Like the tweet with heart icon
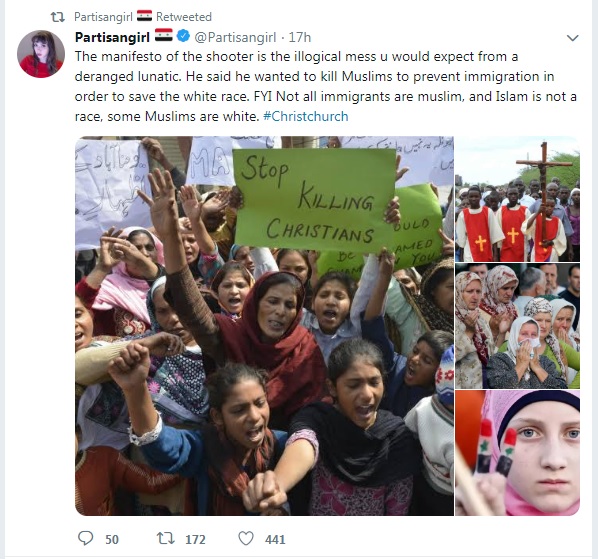Screen dimensions: 598x559 246,538
